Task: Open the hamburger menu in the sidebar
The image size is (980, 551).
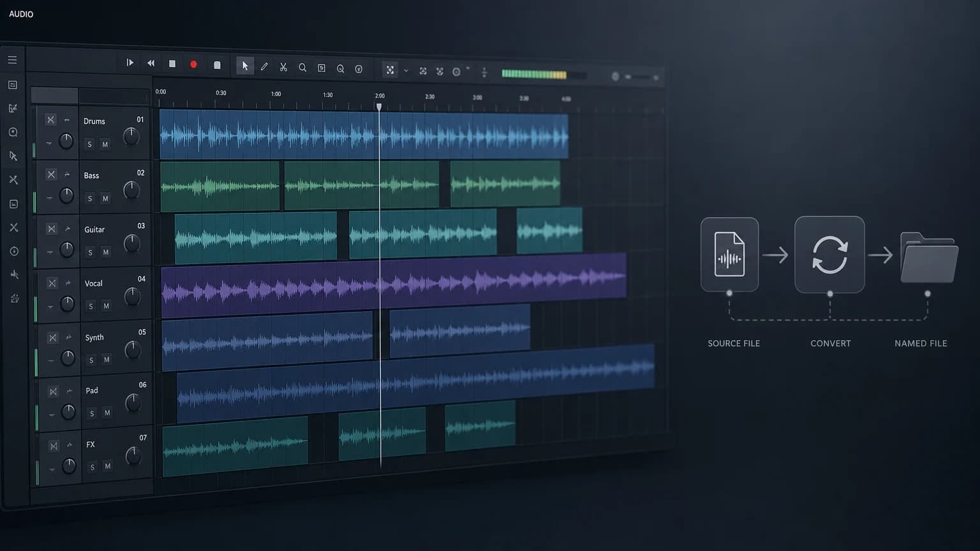Action: pyautogui.click(x=12, y=60)
